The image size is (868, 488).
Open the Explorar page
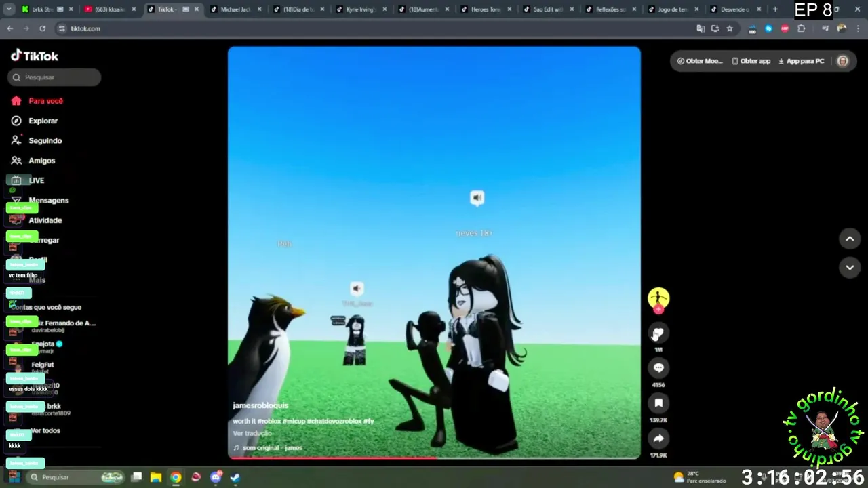point(35,121)
